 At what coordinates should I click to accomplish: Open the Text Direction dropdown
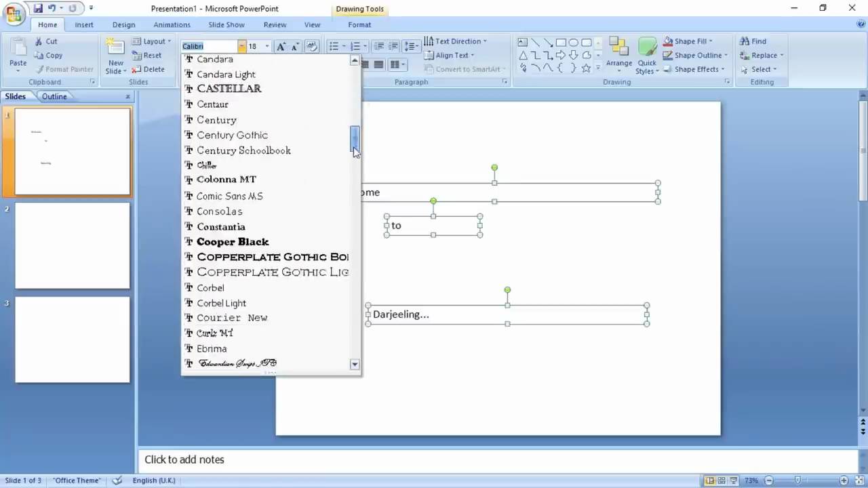coord(456,41)
